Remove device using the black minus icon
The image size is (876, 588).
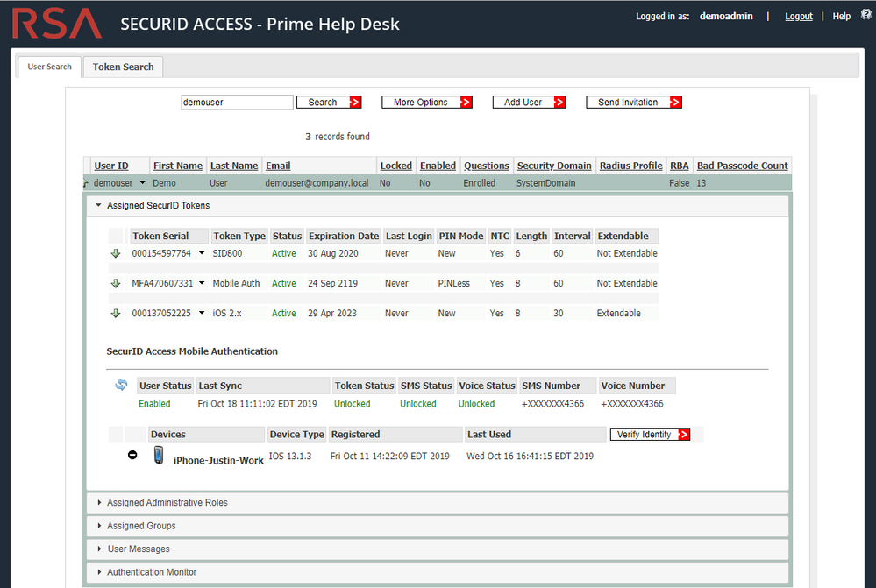click(x=132, y=456)
